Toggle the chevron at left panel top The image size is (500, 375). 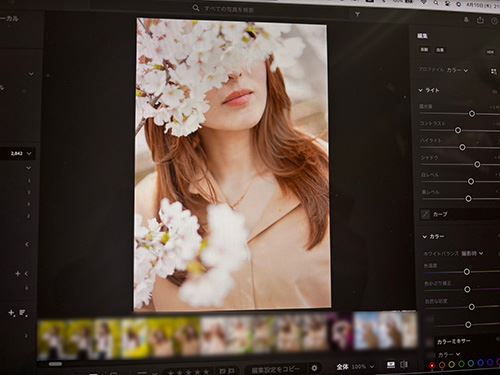tap(31, 74)
